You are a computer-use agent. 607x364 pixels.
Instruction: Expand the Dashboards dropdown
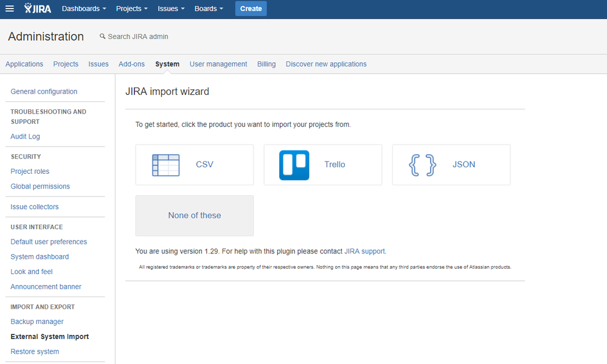84,9
